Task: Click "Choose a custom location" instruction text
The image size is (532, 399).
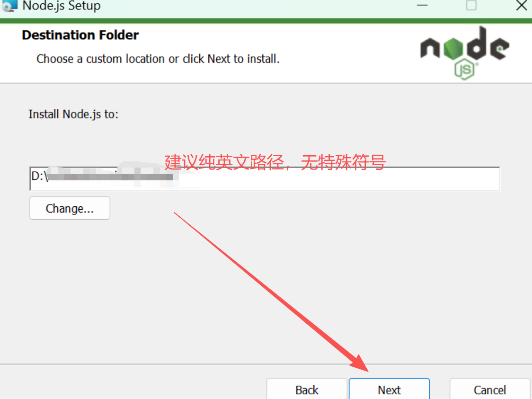Action: (158, 59)
